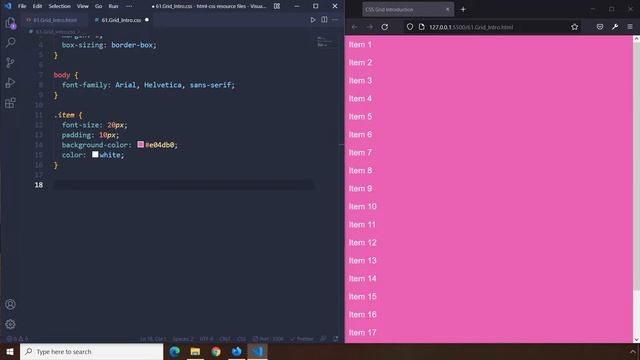640x360 pixels.
Task: Open the Accounts menu in VS Code
Action: click(10, 304)
